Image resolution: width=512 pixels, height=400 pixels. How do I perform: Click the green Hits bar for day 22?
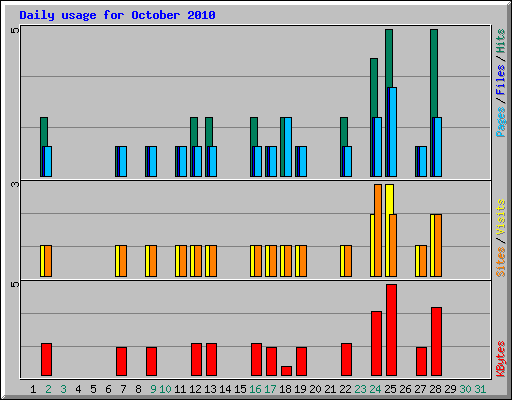coord(344,132)
